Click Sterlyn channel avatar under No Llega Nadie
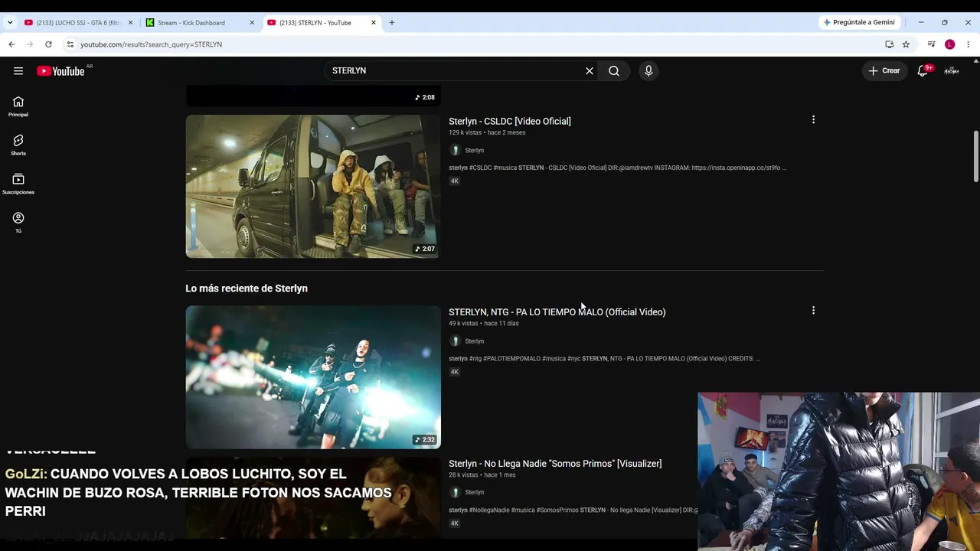This screenshot has width=980, height=551. [455, 492]
